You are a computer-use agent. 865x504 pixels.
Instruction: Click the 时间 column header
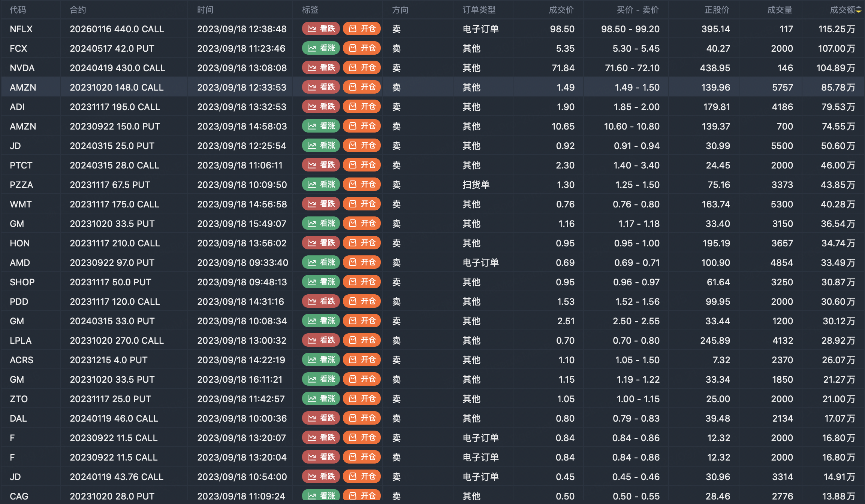(205, 10)
